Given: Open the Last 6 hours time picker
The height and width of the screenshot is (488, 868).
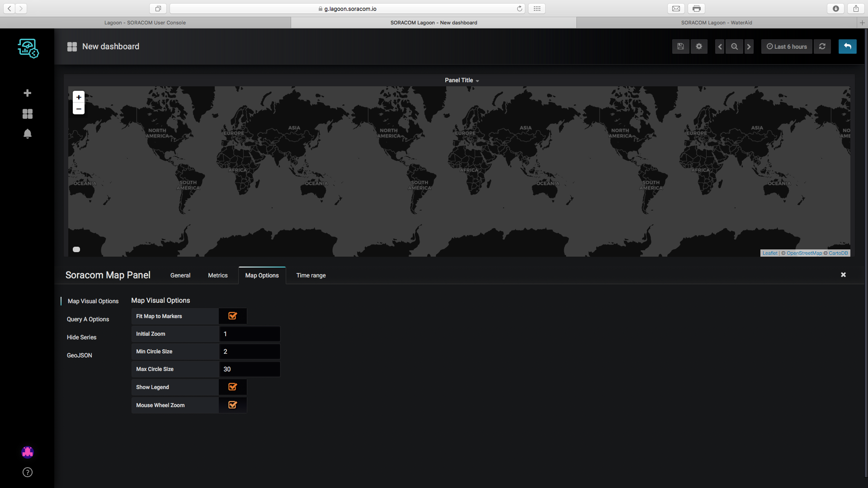Looking at the screenshot, I should click(x=787, y=47).
